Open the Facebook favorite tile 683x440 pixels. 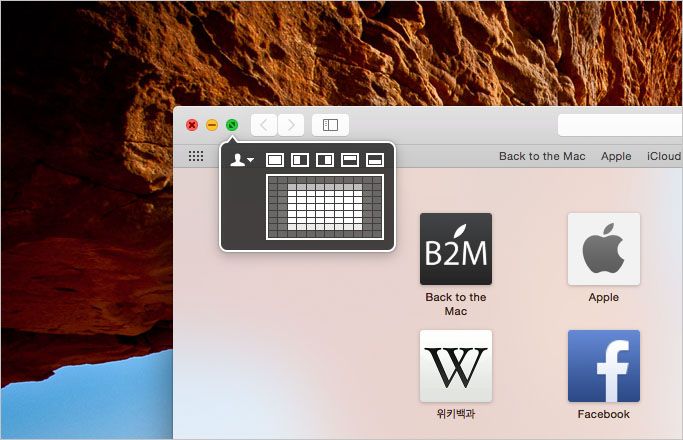click(x=604, y=366)
